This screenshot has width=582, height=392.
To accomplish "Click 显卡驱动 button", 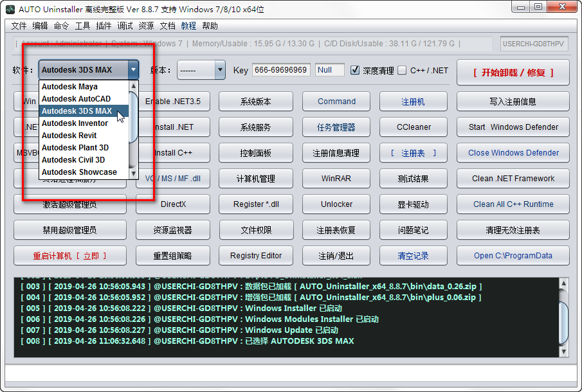I will click(413, 204).
